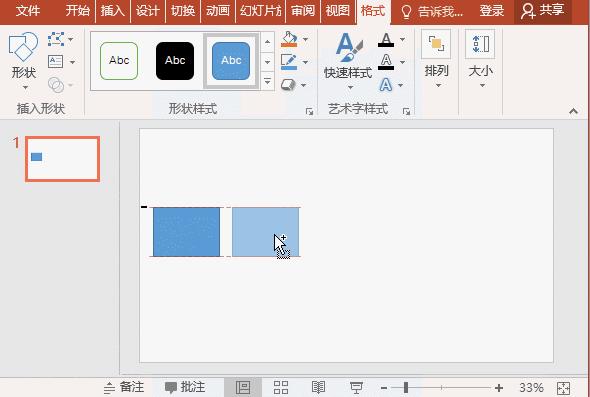The image size is (590, 397).
Task: Click the Text Effects icon
Action: pyautogui.click(x=386, y=85)
